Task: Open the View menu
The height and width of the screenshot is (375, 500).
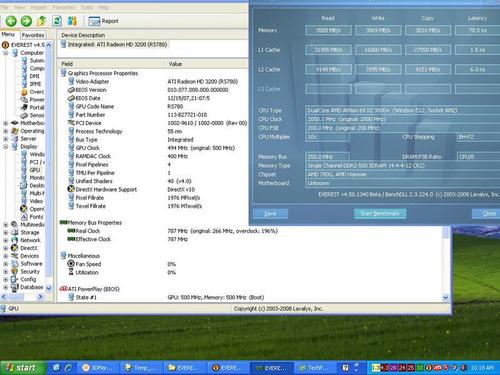Action: [20, 7]
